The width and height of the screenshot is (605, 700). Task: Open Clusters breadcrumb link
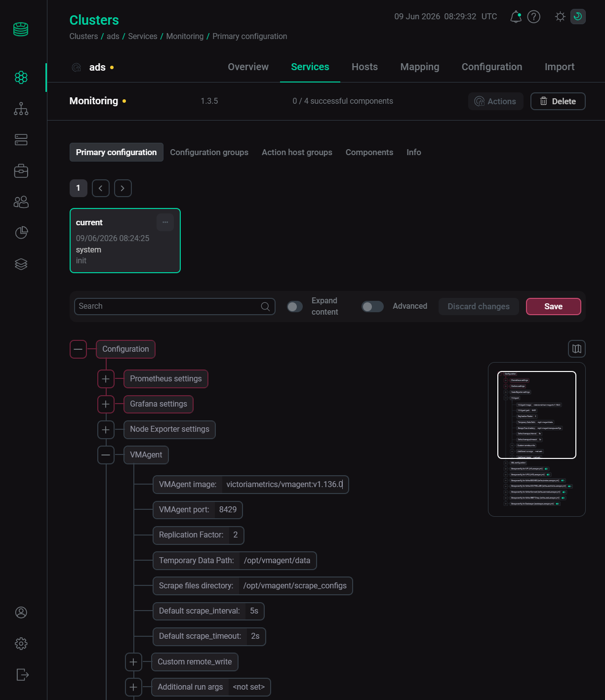(83, 37)
